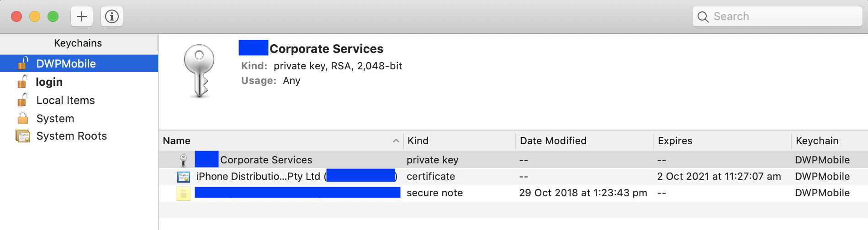
Task: Click the locked padlock beside System
Action: 23,119
